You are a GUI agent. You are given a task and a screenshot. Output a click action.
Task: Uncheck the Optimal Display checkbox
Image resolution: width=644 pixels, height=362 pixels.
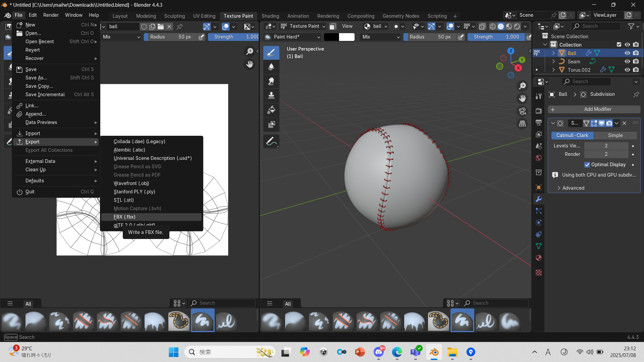588,165
